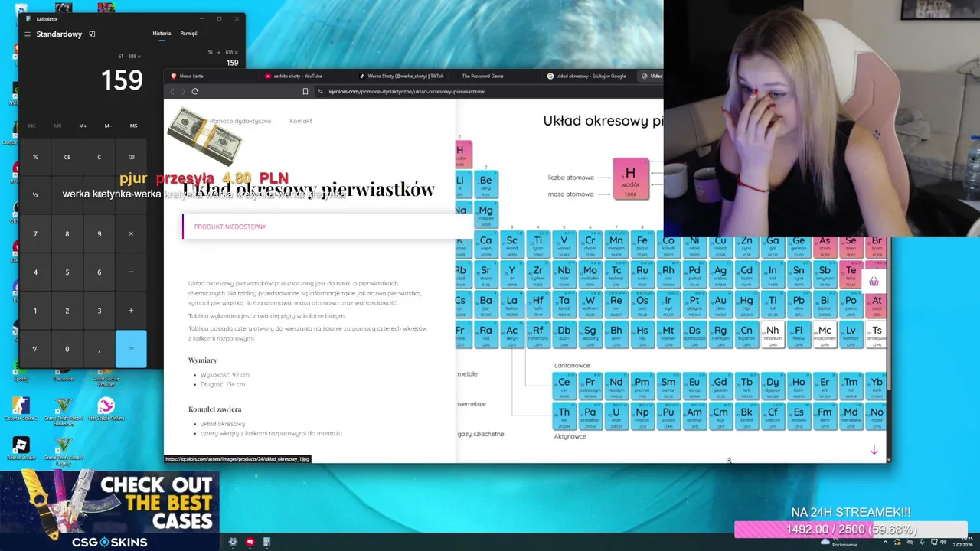The image size is (980, 551).
Task: Click the settings gear icon in taskbar
Action: [x=233, y=542]
